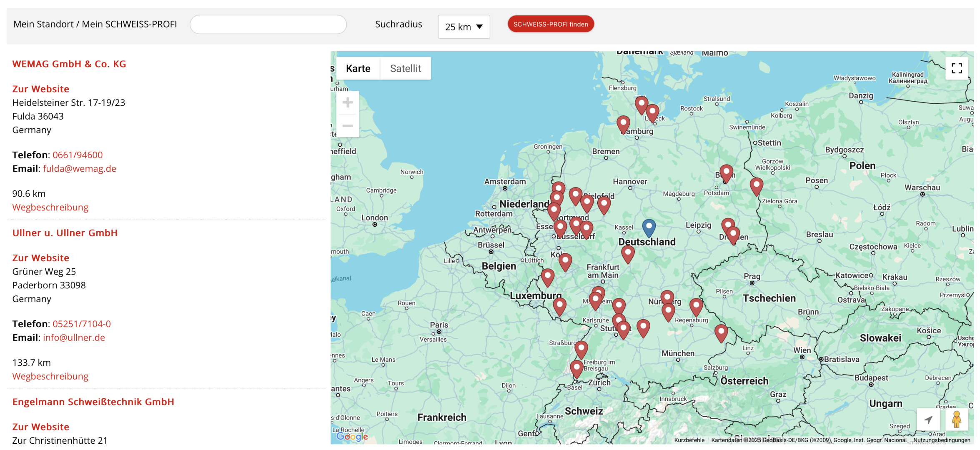Click the red marker near Hamburg
The image size is (980, 450).
(623, 124)
